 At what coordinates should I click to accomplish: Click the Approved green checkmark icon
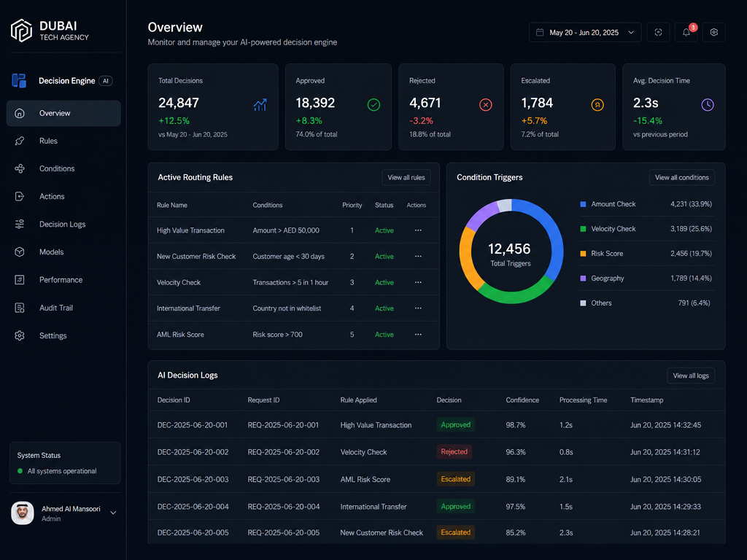pos(374,105)
